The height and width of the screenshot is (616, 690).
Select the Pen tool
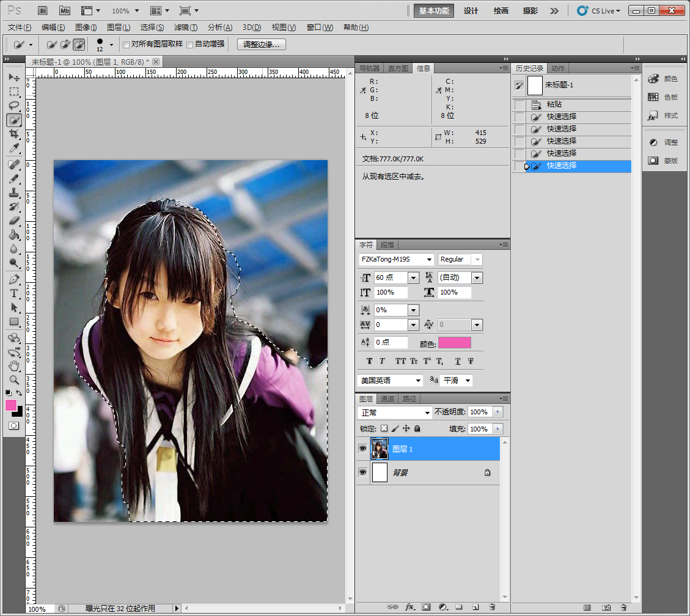click(14, 279)
